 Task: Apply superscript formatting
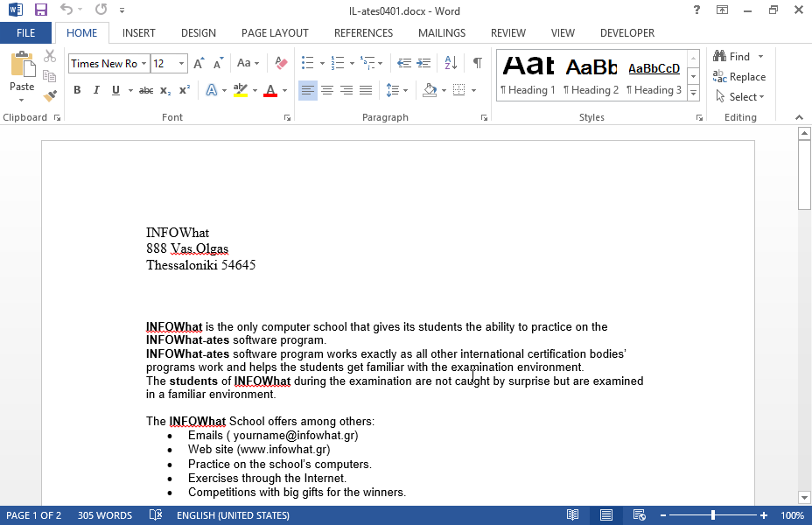click(x=185, y=90)
